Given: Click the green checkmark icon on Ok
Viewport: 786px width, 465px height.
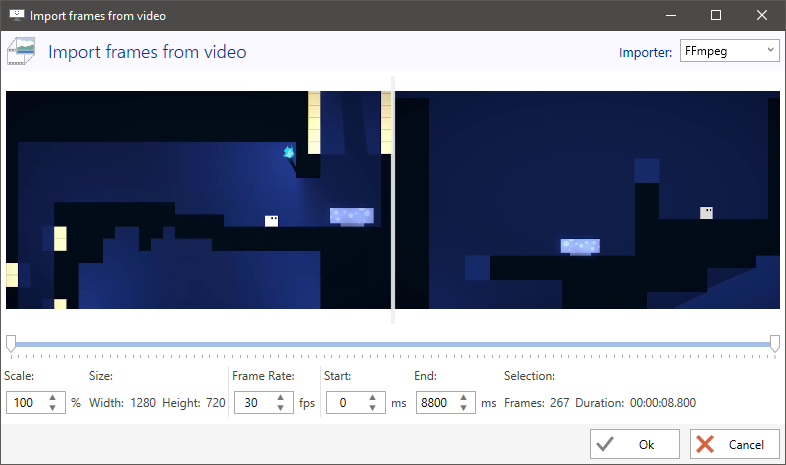Looking at the screenshot, I should pos(605,444).
